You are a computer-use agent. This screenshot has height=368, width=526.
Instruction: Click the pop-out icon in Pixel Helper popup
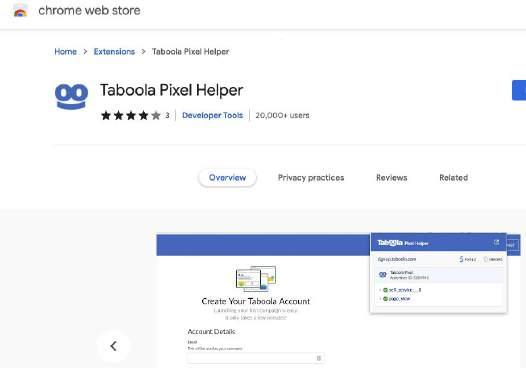tap(496, 242)
